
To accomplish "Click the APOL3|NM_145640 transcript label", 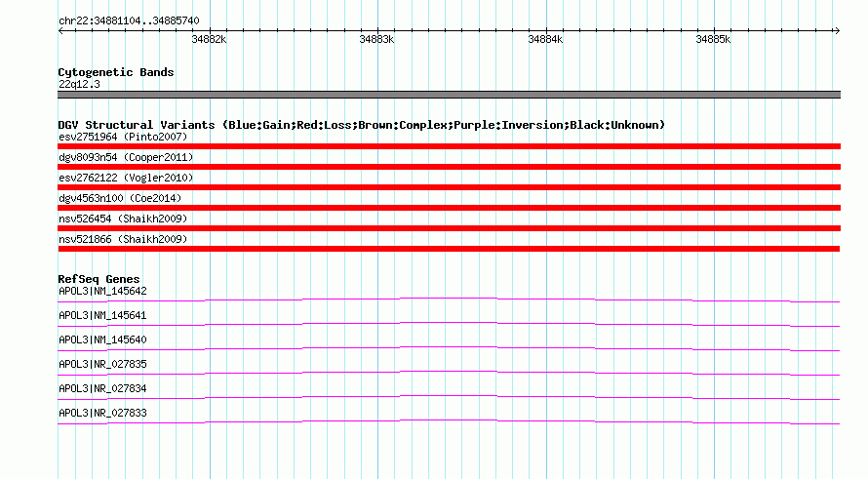I will (x=102, y=340).
